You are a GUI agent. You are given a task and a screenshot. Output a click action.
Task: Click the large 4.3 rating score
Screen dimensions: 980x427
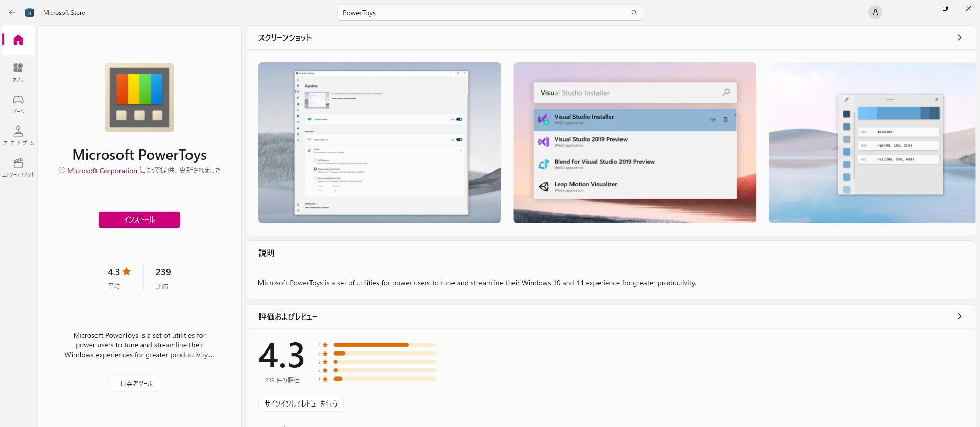click(x=282, y=356)
